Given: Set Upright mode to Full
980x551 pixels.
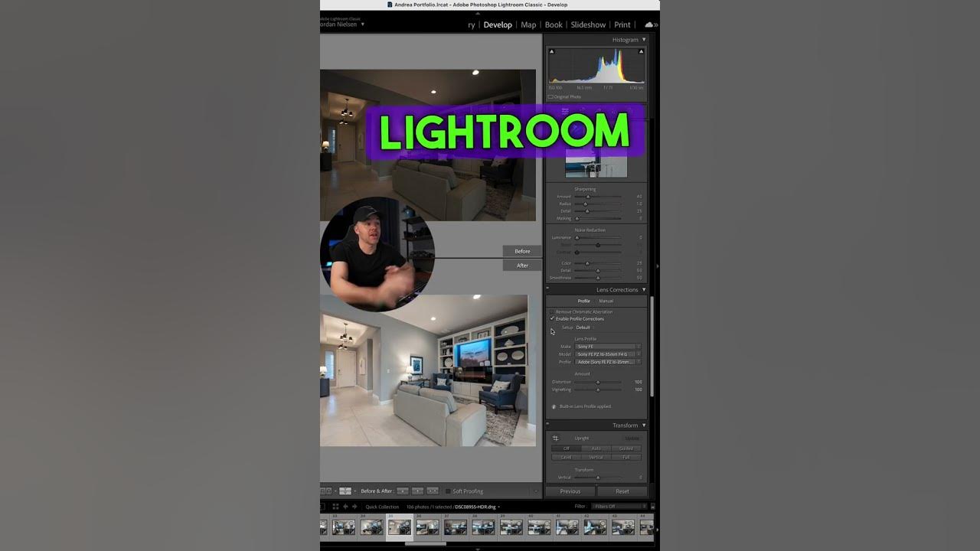Looking at the screenshot, I should coord(626,457).
